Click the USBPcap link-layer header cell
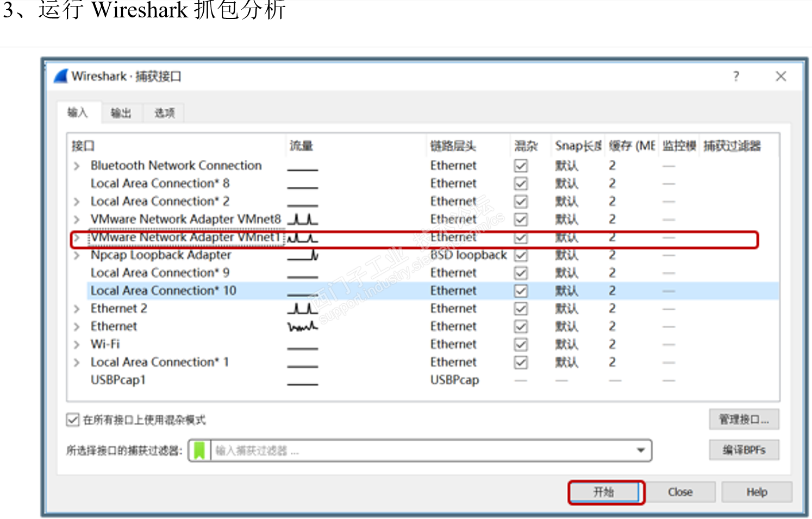The height and width of the screenshot is (519, 812). point(454,380)
